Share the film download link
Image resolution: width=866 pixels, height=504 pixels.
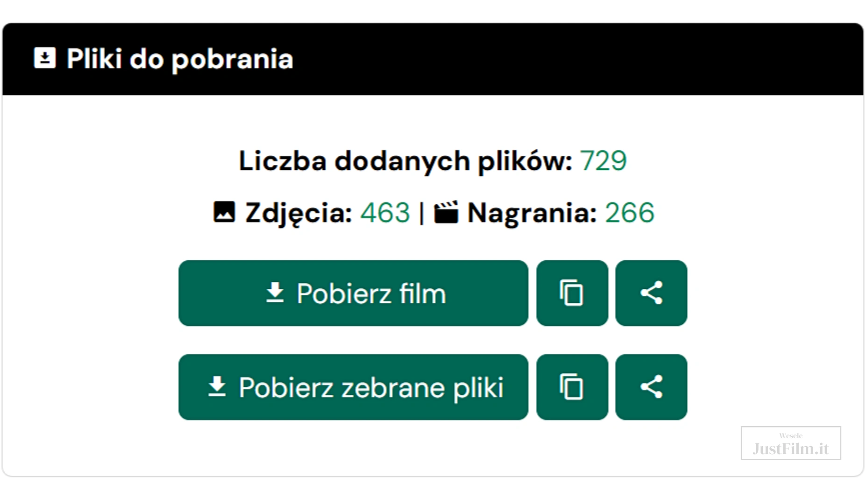coord(651,293)
